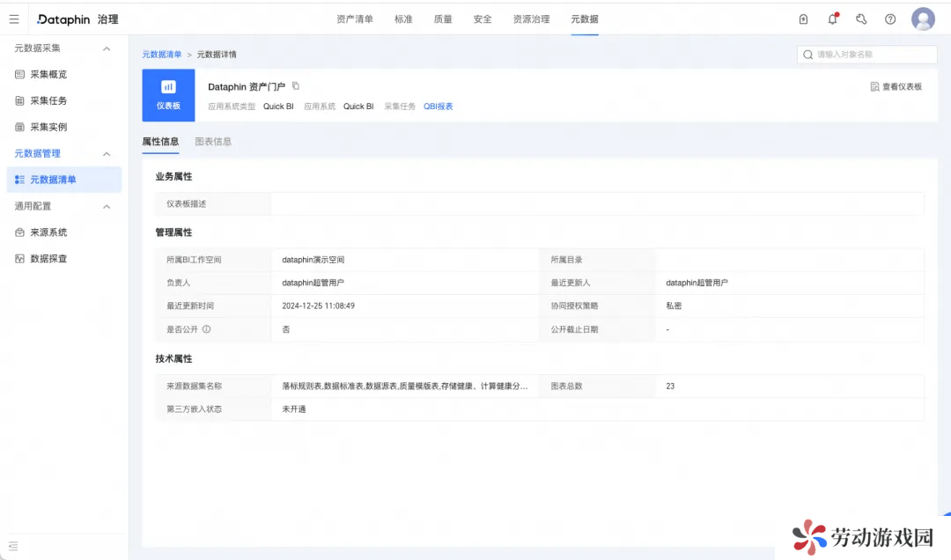Click the Dataphin logo
Screen dimensions: 951x560
point(63,19)
